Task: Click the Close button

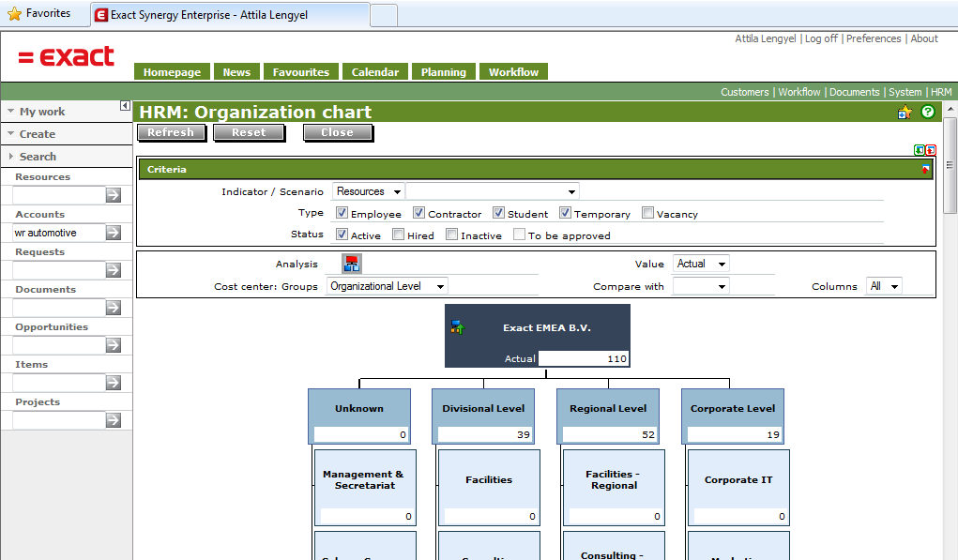Action: click(337, 132)
